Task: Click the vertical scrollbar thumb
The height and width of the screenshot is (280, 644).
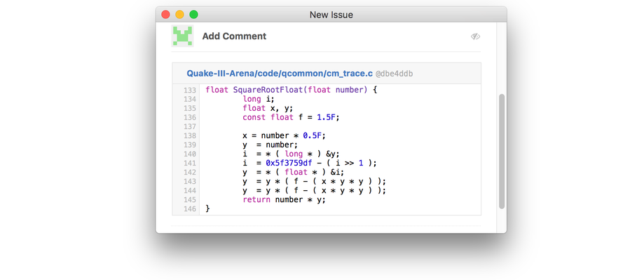Action: [x=502, y=152]
